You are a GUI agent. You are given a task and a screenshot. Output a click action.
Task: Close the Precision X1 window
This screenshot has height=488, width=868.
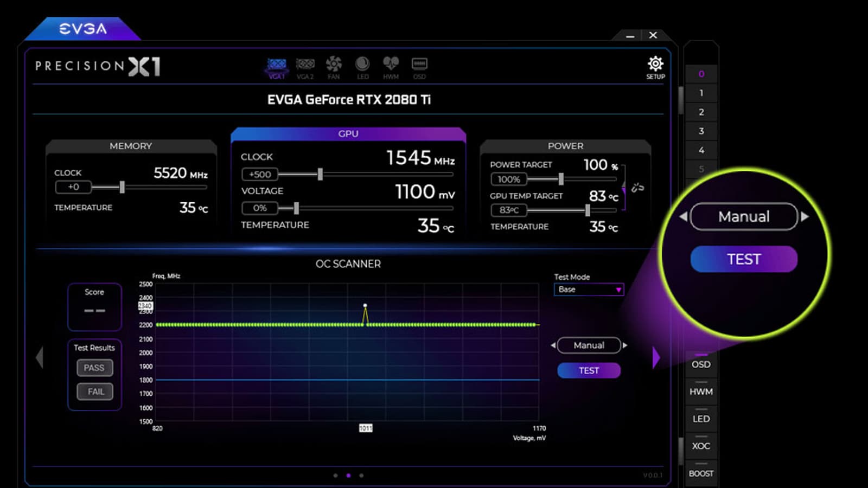(653, 35)
